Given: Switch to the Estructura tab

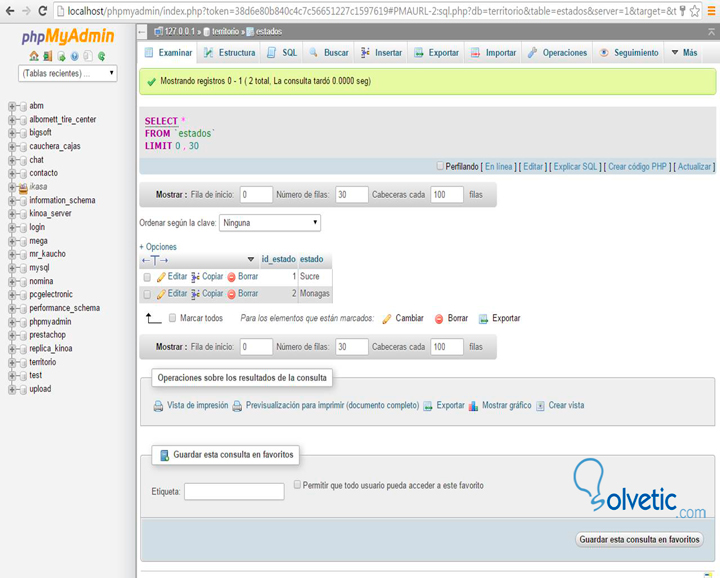Looking at the screenshot, I should click(x=230, y=53).
